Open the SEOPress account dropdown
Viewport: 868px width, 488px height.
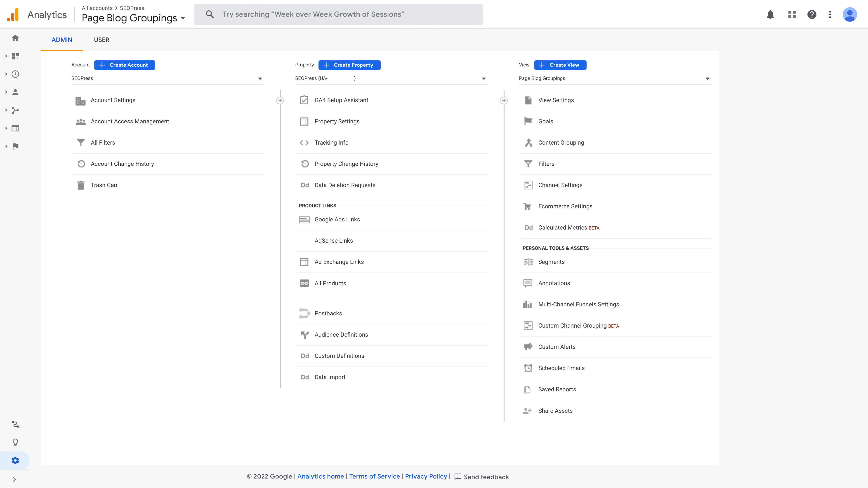[167, 78]
